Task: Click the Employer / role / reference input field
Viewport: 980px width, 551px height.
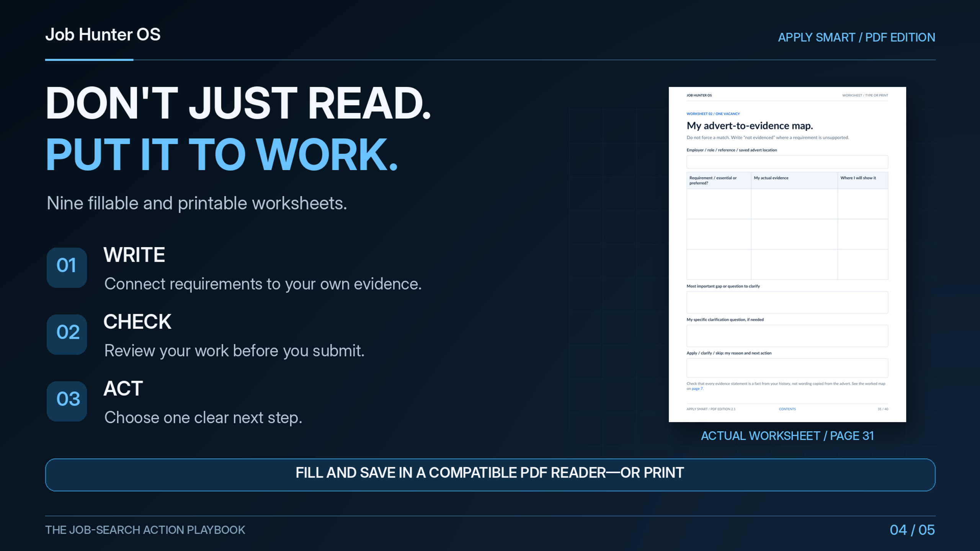Action: coord(787,162)
